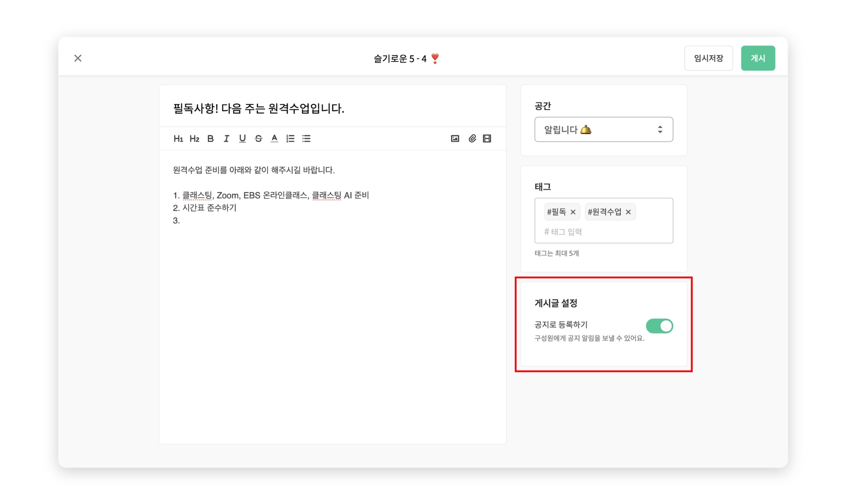Toggle 공지로 등록하기 switch off
846x504 pixels.
[x=659, y=326]
